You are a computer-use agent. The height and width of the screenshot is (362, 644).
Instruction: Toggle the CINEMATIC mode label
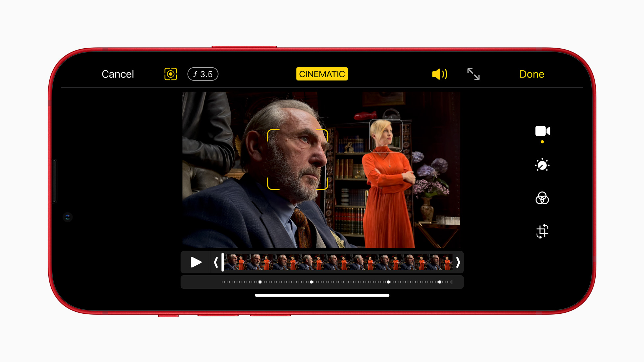pyautogui.click(x=322, y=74)
